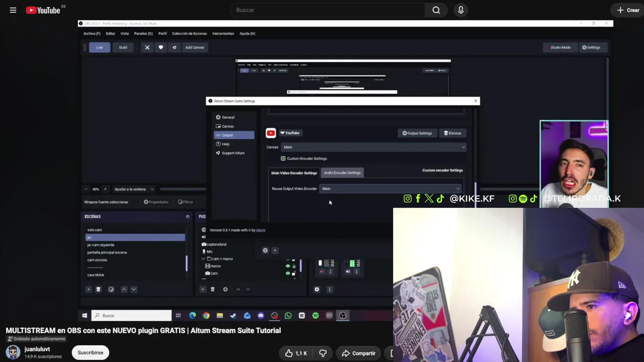Screen dimensions: 644x362
Task: Open the Herramientas menu in OBS
Action: 223,34
